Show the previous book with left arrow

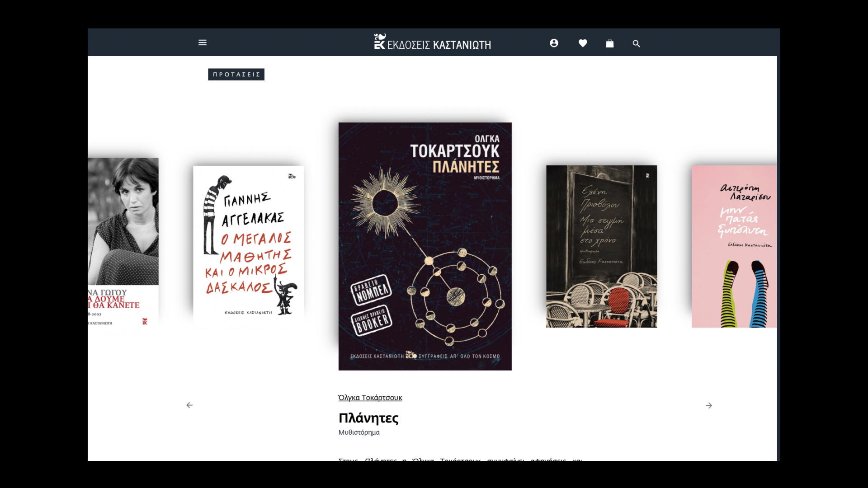(189, 405)
